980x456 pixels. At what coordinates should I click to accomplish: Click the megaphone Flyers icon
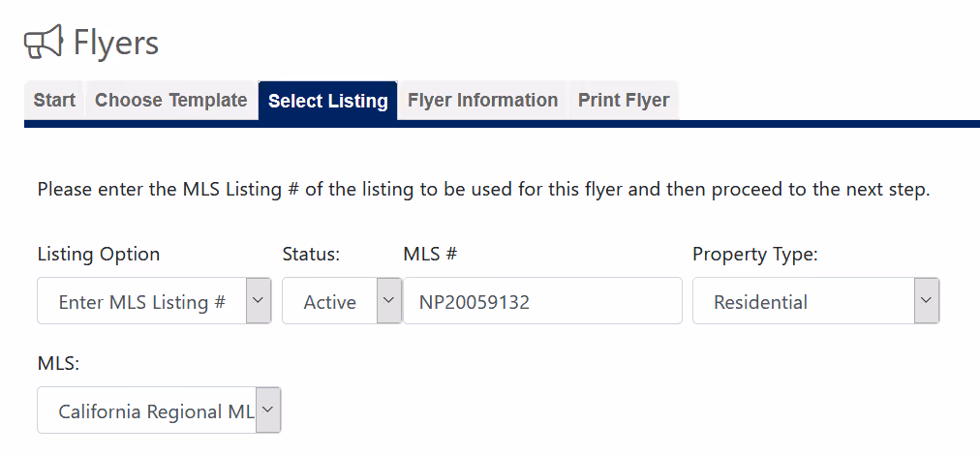coord(44,43)
